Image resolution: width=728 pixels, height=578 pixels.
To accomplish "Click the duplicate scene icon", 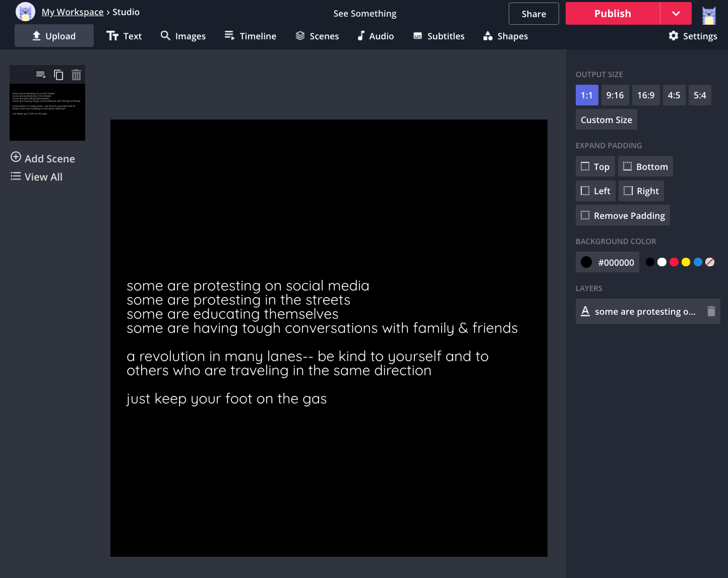I will pos(58,75).
